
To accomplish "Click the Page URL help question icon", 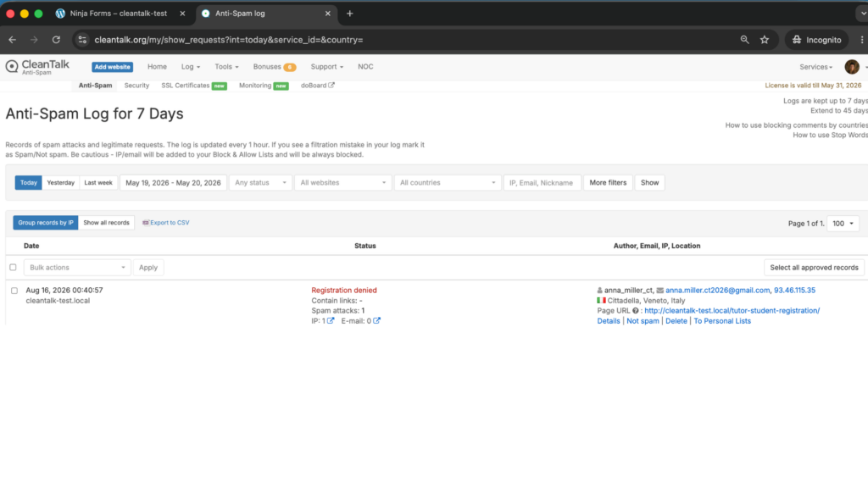I will tap(636, 311).
